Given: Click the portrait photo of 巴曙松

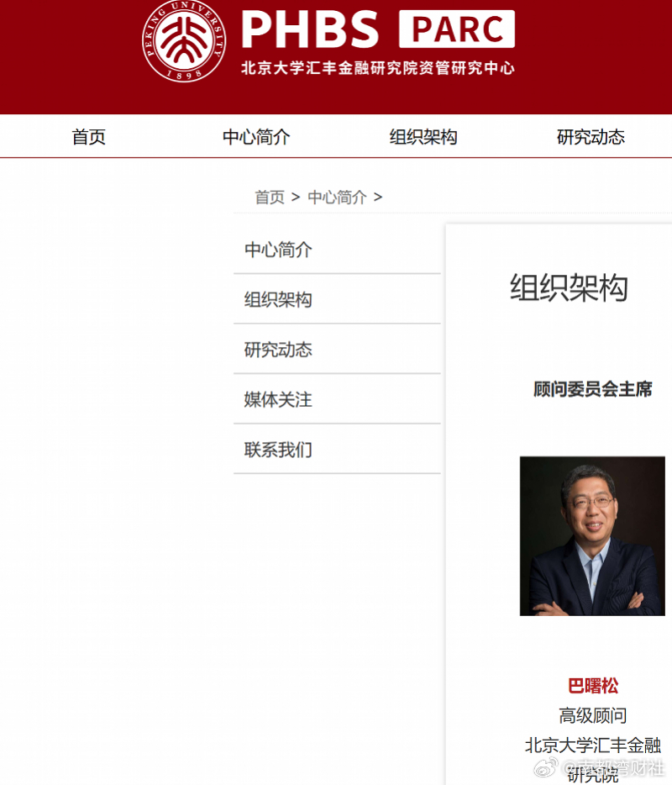Looking at the screenshot, I should 592,535.
